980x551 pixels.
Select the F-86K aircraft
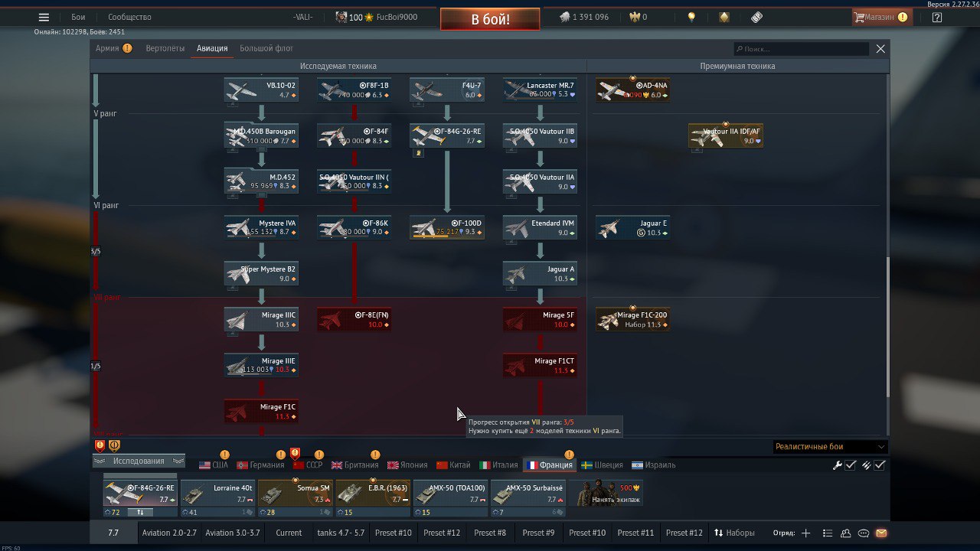tap(354, 228)
